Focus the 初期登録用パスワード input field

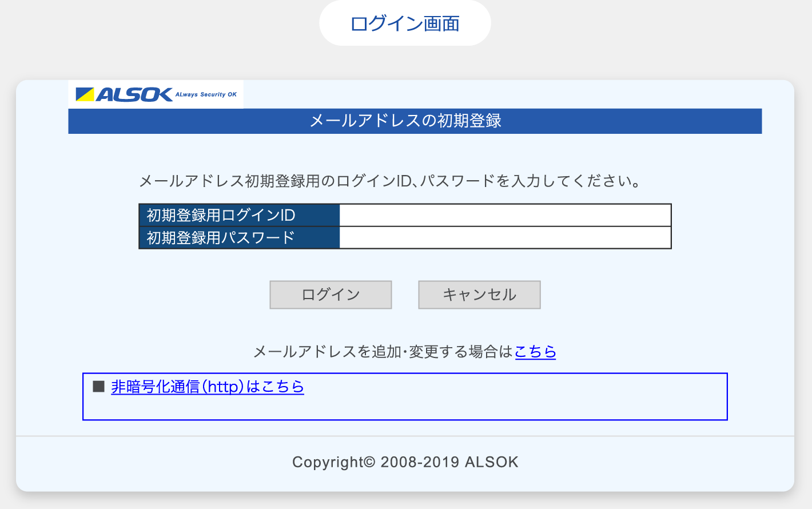pos(505,238)
